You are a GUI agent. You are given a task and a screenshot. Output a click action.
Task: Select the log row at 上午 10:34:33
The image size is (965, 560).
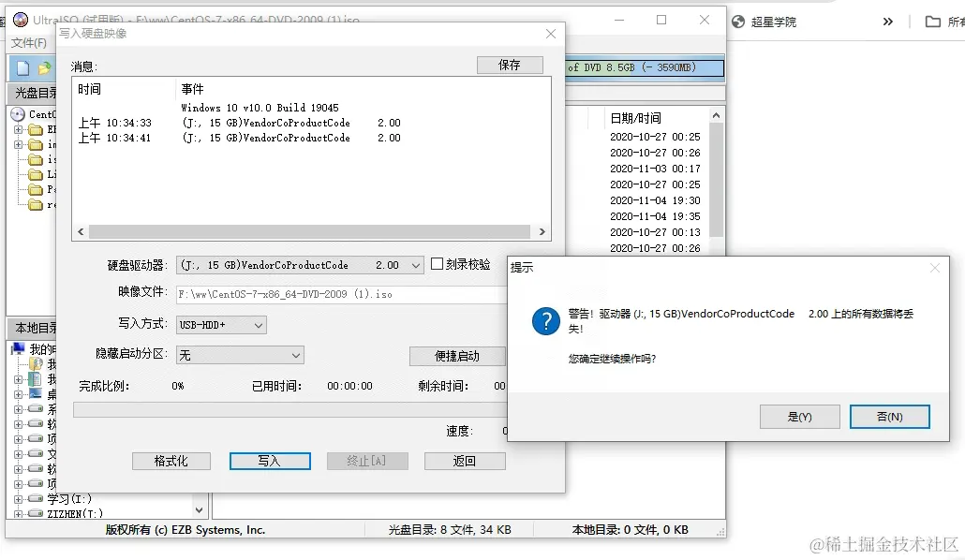pyautogui.click(x=239, y=123)
